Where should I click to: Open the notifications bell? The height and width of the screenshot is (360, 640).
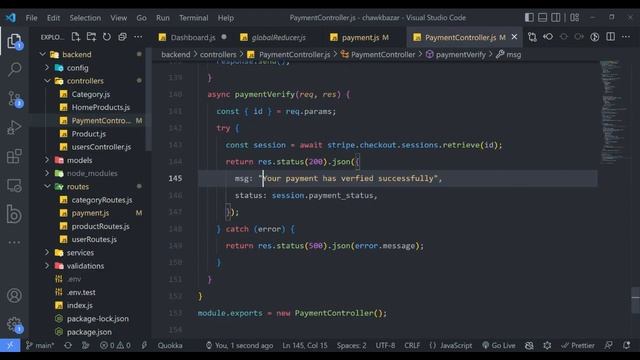pyautogui.click(x=627, y=345)
